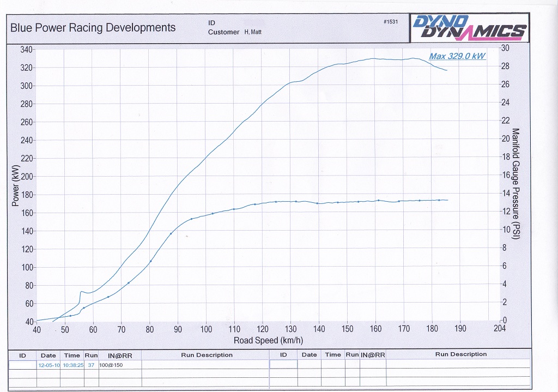Screen dimensions: 558x392
Task: Click the 340 tick on power axis
Action: point(27,50)
